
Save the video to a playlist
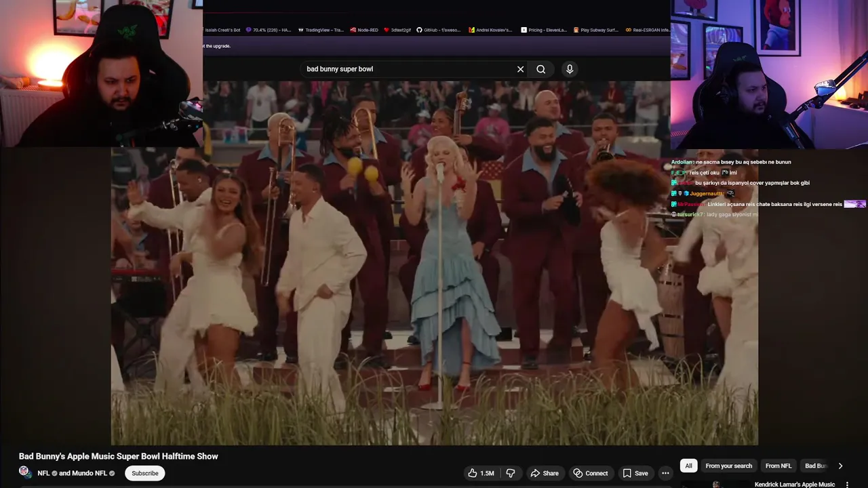[635, 473]
